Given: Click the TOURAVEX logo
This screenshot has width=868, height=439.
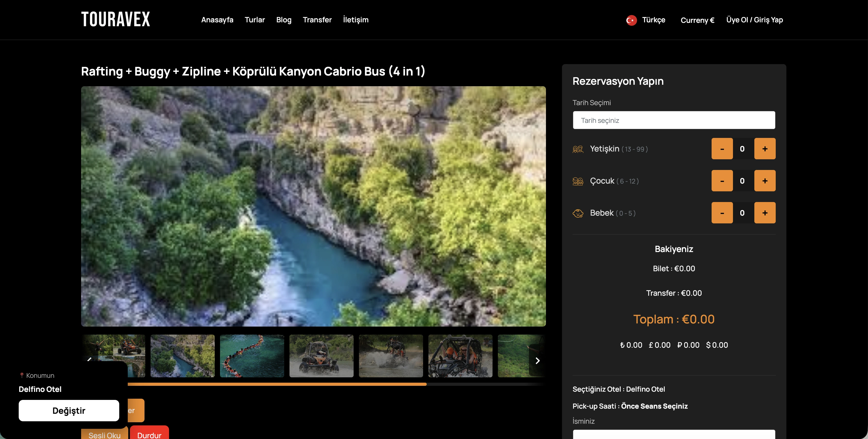Looking at the screenshot, I should pyautogui.click(x=116, y=19).
